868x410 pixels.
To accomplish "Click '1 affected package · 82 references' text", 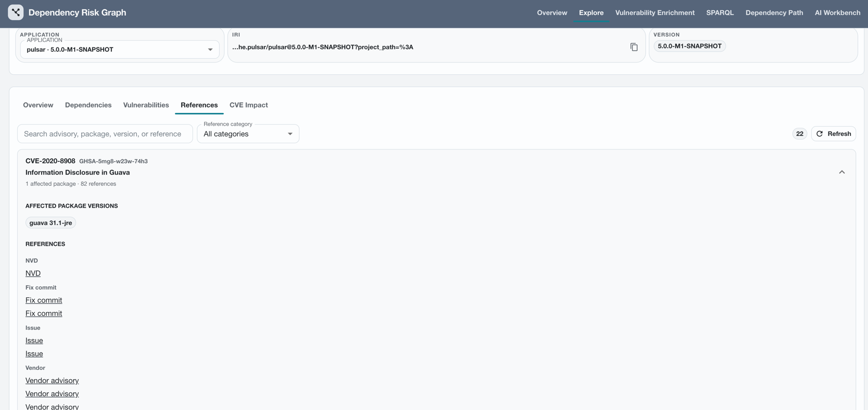I will pyautogui.click(x=71, y=184).
